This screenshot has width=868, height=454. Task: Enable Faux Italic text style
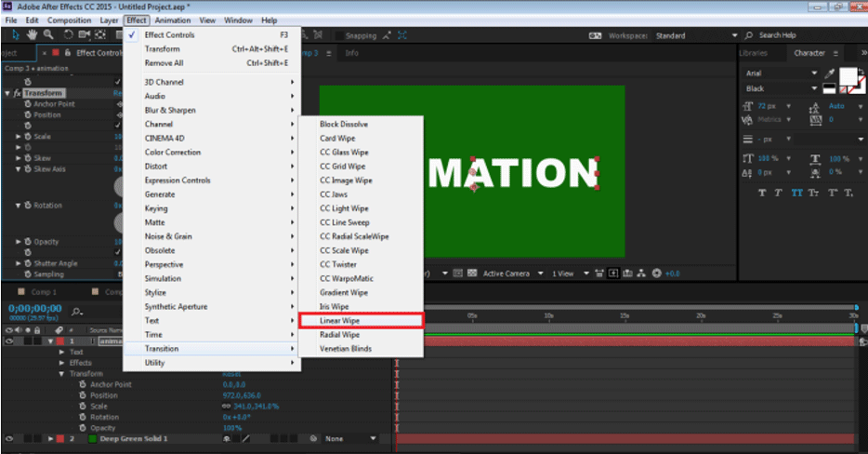(780, 193)
